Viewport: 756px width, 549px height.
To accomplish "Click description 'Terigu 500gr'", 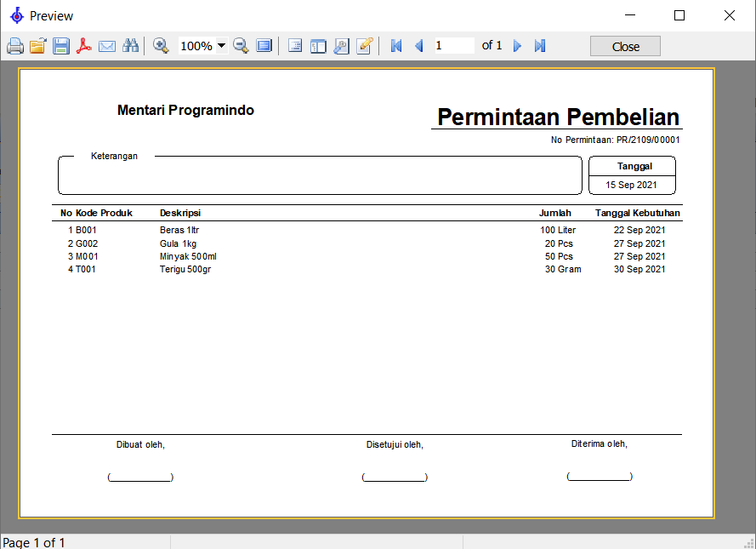I will pos(185,269).
